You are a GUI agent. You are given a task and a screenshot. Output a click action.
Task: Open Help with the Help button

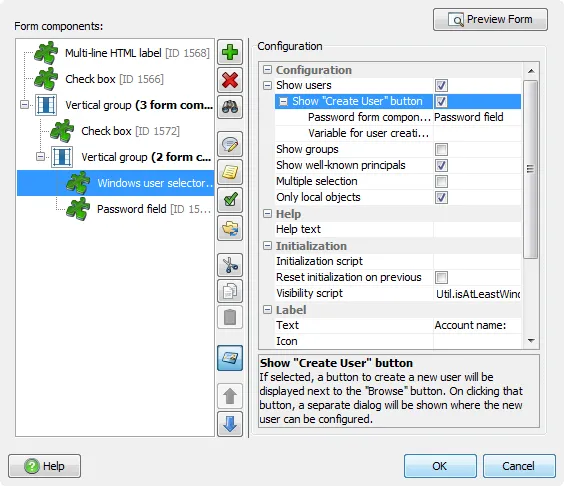45,466
